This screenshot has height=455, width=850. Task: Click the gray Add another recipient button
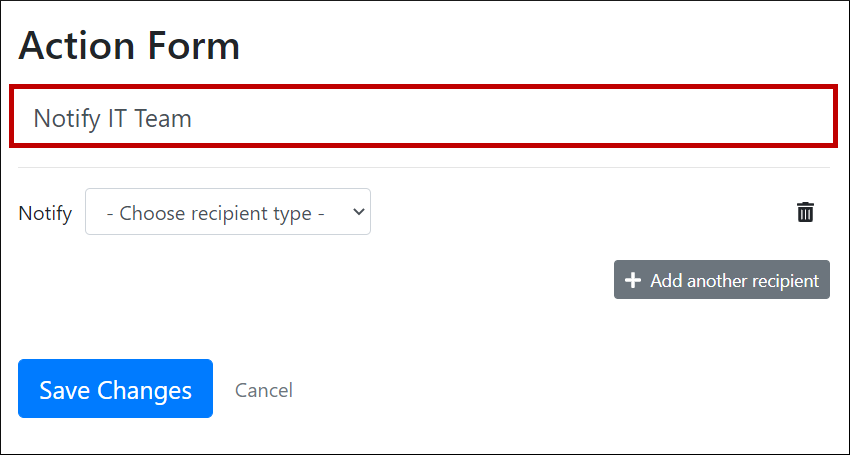click(722, 281)
